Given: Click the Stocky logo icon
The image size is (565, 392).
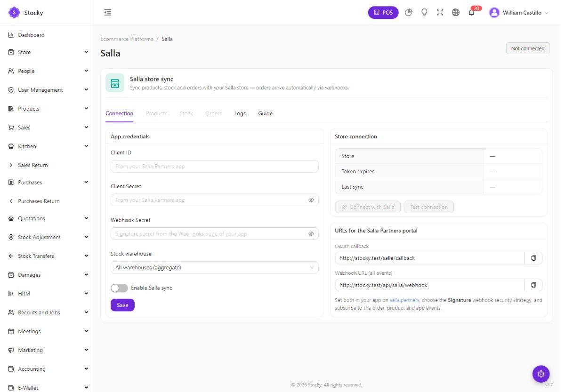Looking at the screenshot, I should [x=14, y=13].
